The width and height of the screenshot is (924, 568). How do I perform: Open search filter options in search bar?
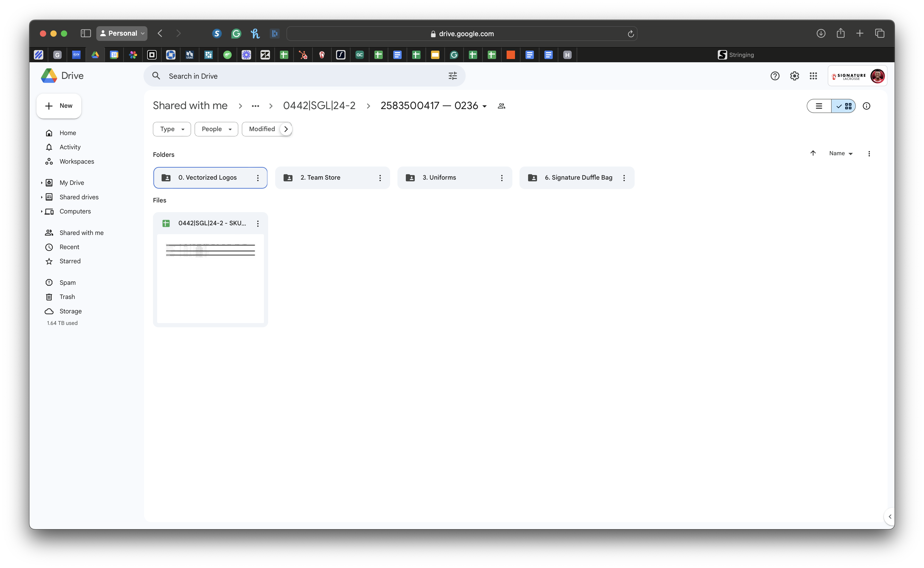(452, 76)
